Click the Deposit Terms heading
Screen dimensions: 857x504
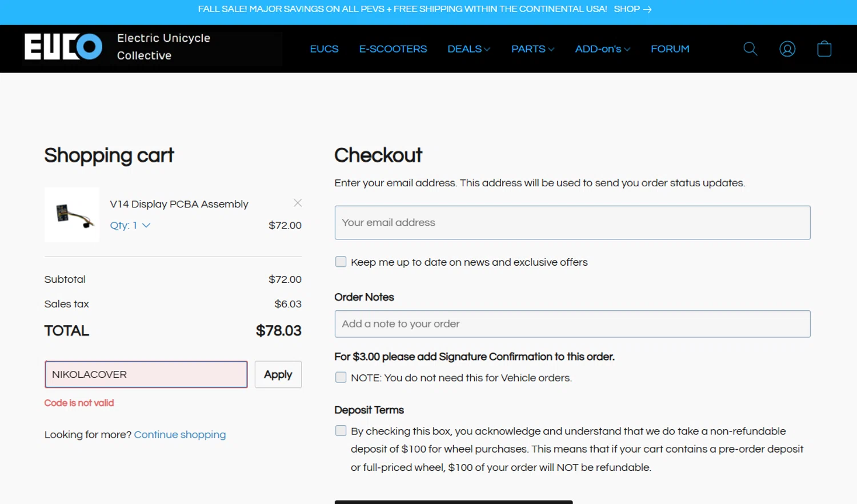pyautogui.click(x=369, y=410)
